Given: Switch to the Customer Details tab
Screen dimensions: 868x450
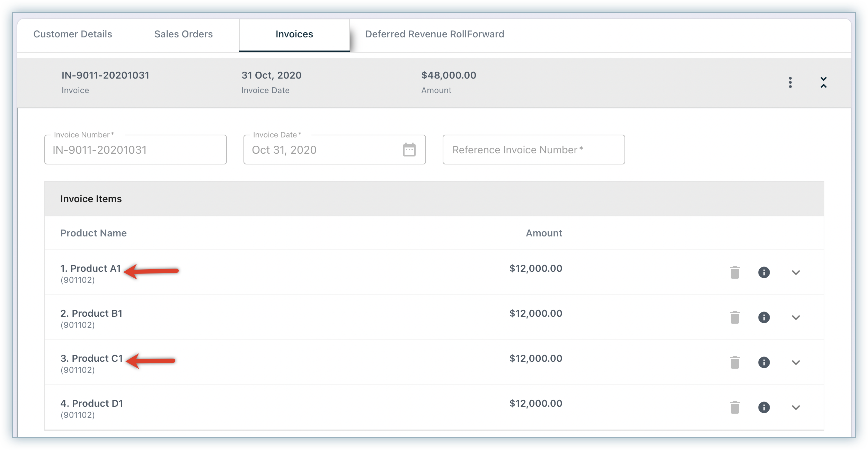Looking at the screenshot, I should [x=73, y=34].
